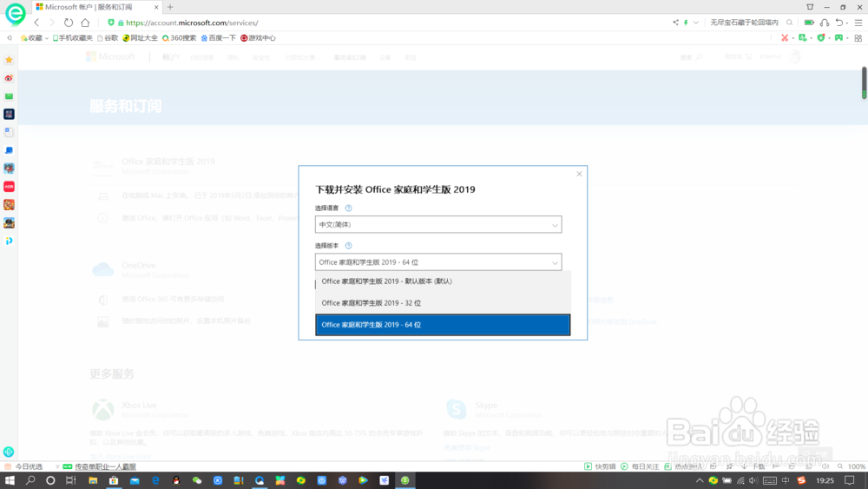Click the green translate extension icon

(803, 38)
